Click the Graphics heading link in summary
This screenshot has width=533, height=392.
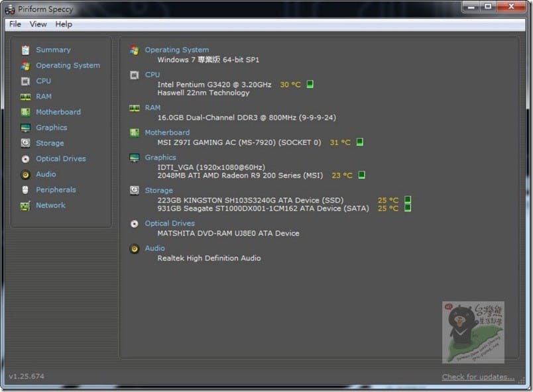pyautogui.click(x=160, y=158)
